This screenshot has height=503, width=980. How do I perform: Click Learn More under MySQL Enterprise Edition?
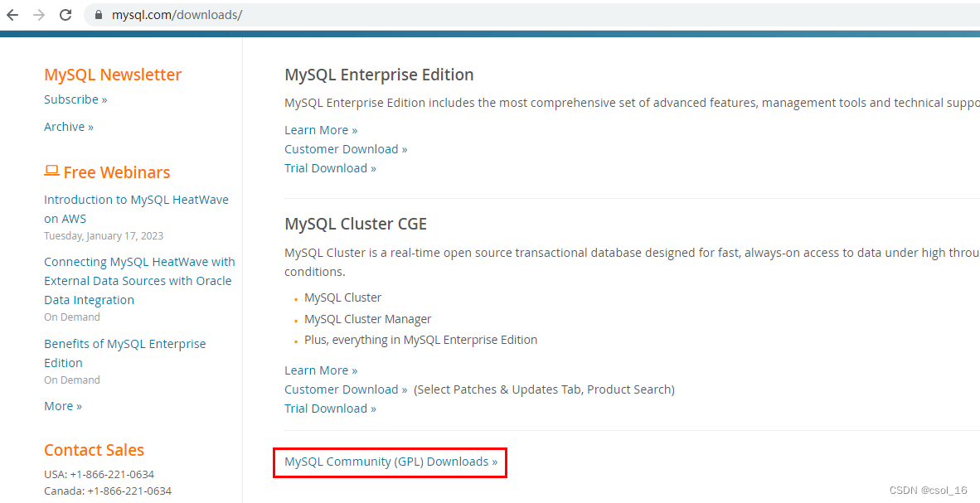(x=320, y=129)
